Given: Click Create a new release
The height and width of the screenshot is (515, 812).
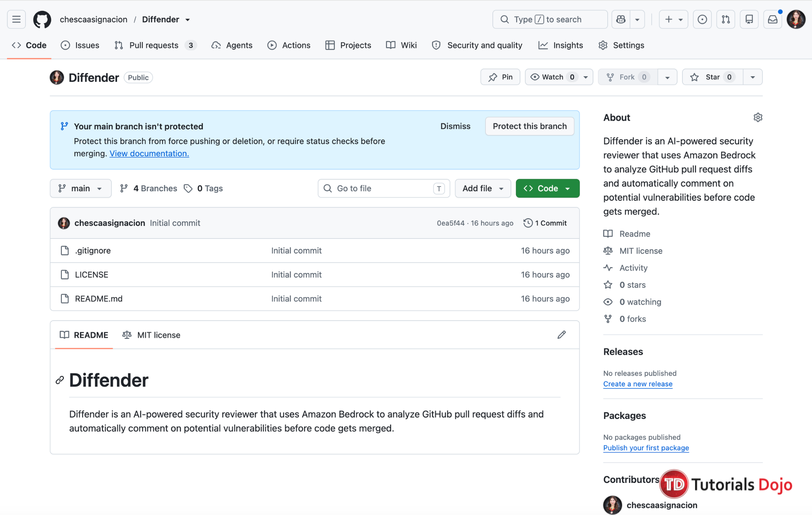Looking at the screenshot, I should [x=638, y=384].
